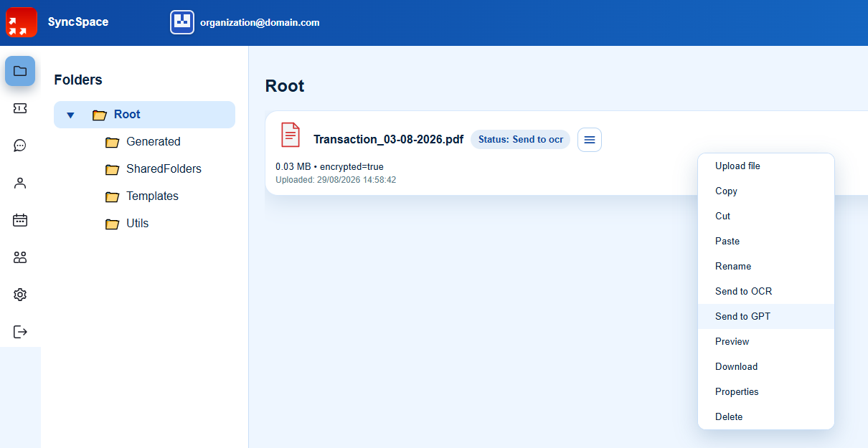868x448 pixels.
Task: Collapse the Root folder tree arrow
Action: pyautogui.click(x=70, y=115)
